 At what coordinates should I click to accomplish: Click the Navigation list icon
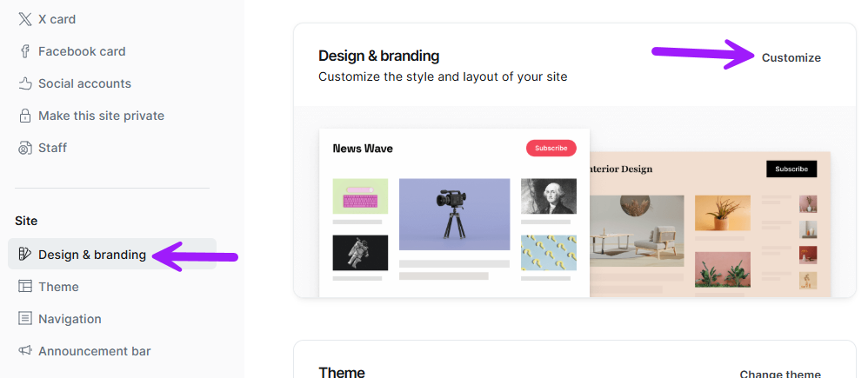(25, 318)
